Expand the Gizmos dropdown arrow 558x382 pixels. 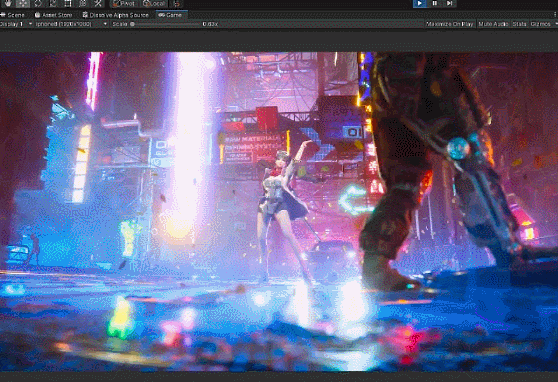tap(556, 24)
